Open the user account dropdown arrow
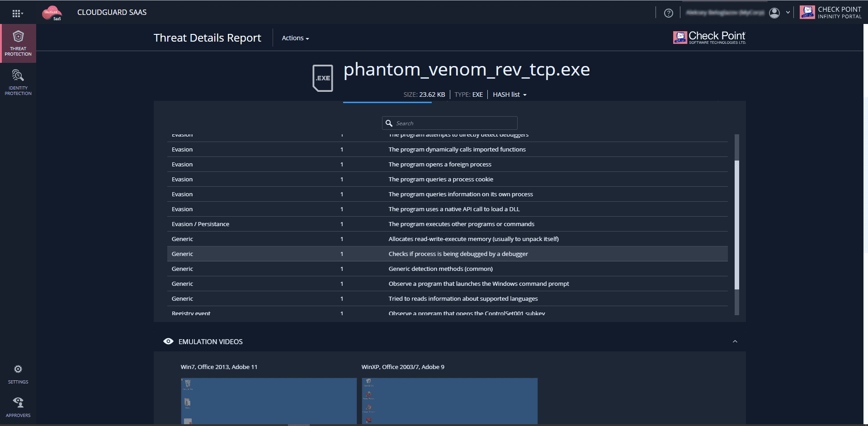 (788, 13)
